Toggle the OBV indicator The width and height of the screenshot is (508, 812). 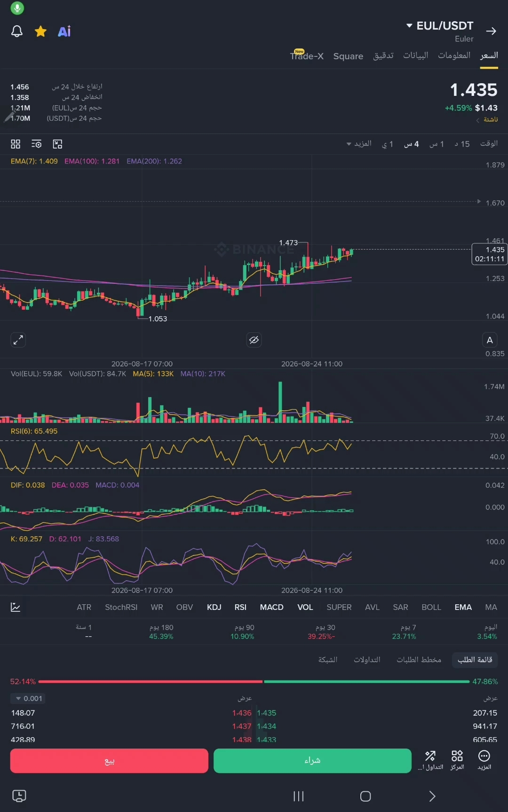(x=185, y=607)
